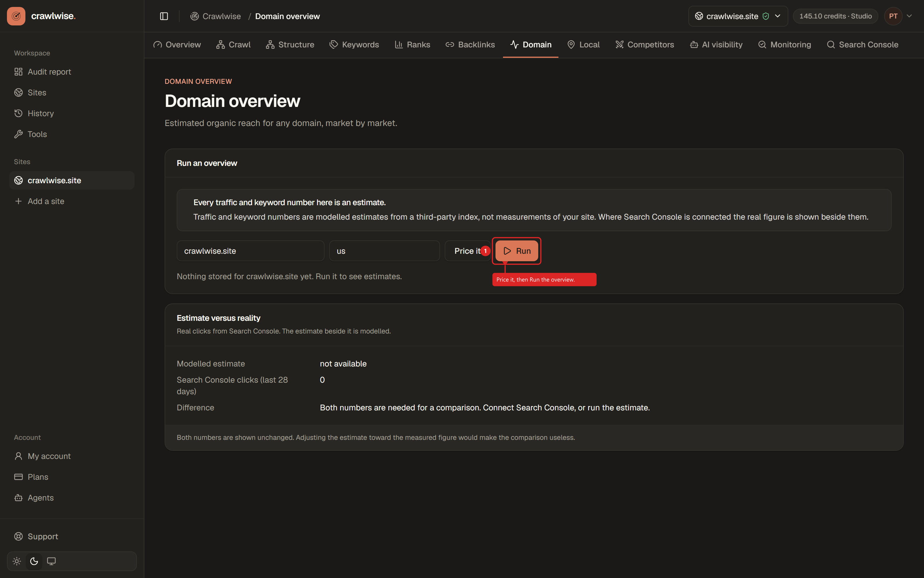Click the 'not available' modelled estimate value
Viewport: 924px width, 578px height.
tap(343, 364)
